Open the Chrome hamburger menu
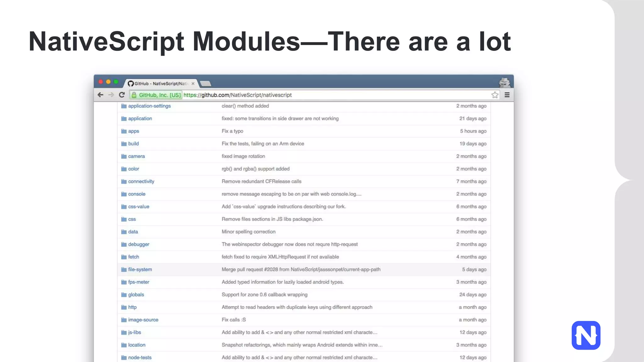The image size is (644, 362). 507,95
